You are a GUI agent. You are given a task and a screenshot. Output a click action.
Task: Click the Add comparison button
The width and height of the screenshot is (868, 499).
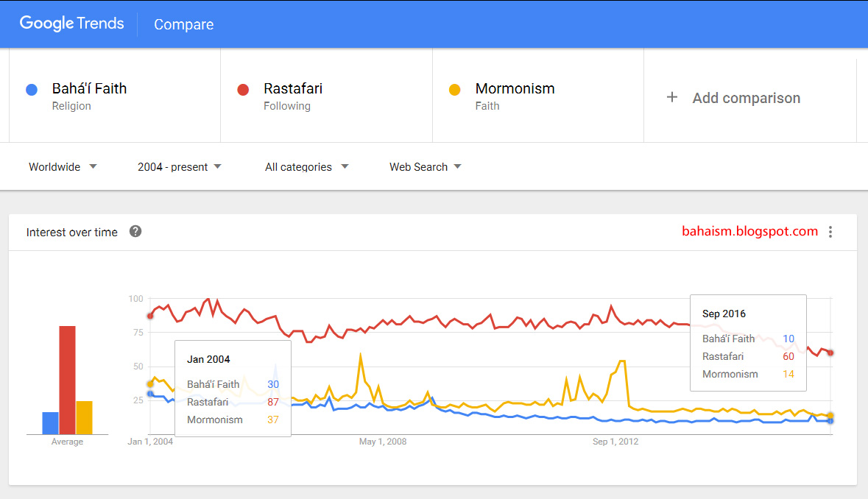[745, 98]
